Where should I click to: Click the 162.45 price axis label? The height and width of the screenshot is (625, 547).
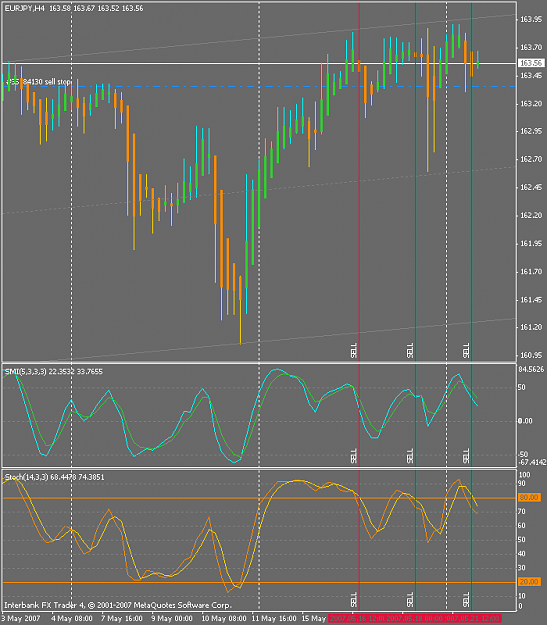[531, 187]
